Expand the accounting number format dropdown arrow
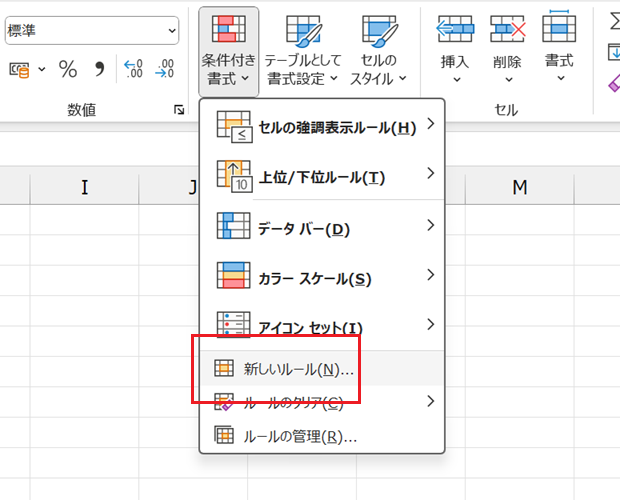 tap(41, 69)
